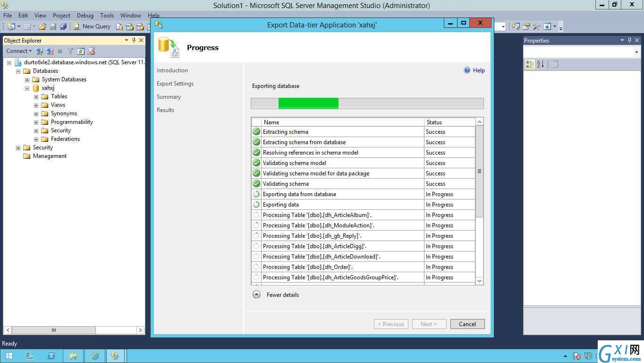
Task: Pin the Object Explorer panel
Action: coord(134,41)
